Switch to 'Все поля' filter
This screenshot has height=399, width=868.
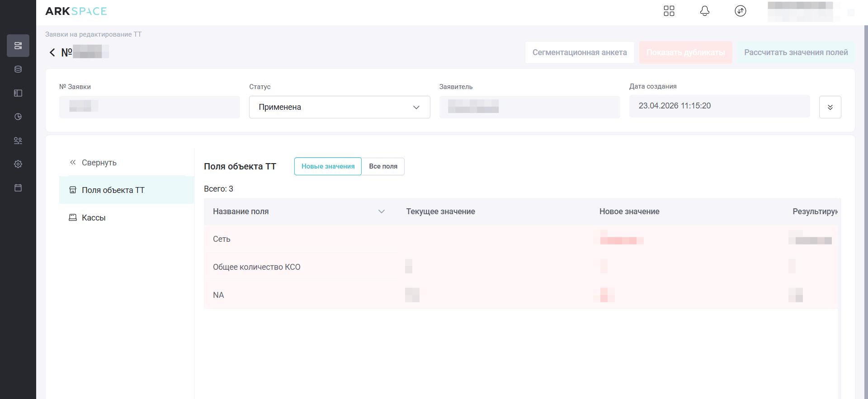(x=383, y=166)
